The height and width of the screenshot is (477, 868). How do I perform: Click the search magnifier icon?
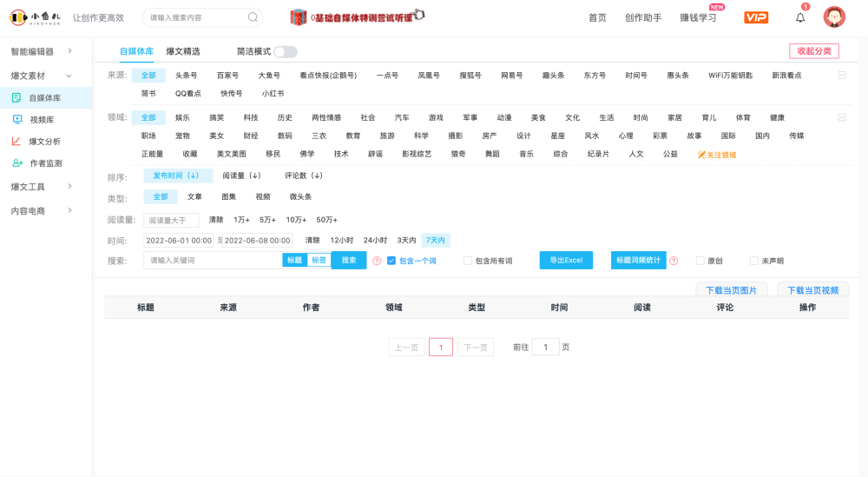[x=253, y=17]
